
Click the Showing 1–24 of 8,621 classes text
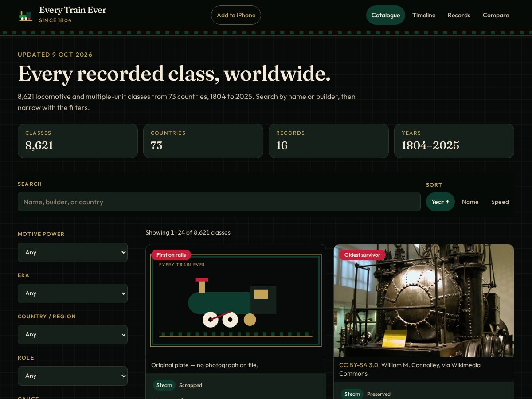point(188,232)
